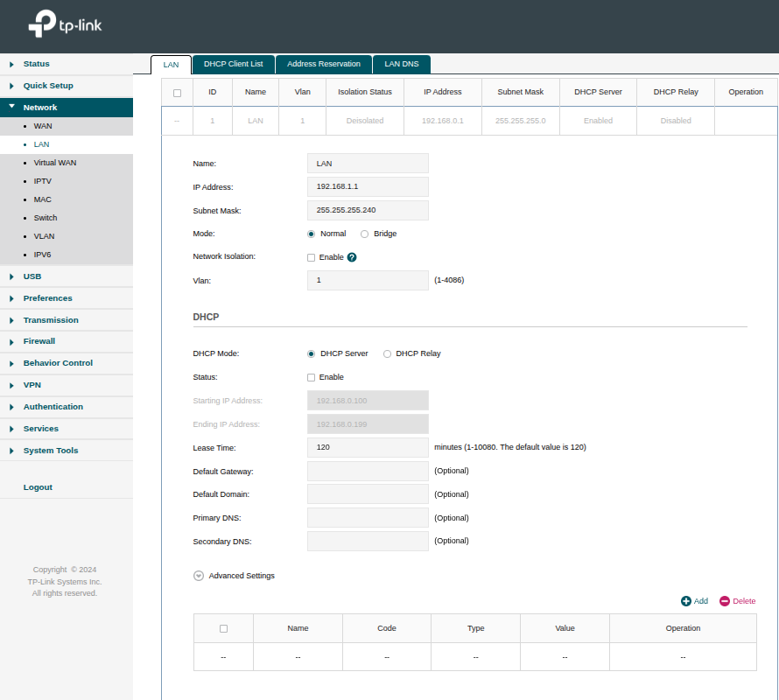Click the tp-link logo
This screenshot has height=700, width=779.
pos(65,24)
